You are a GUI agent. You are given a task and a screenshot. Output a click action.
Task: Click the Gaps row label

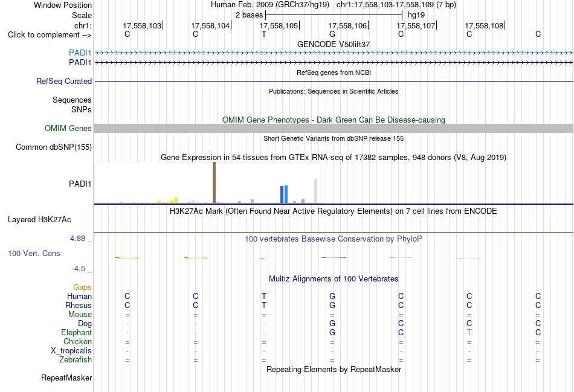click(x=82, y=288)
